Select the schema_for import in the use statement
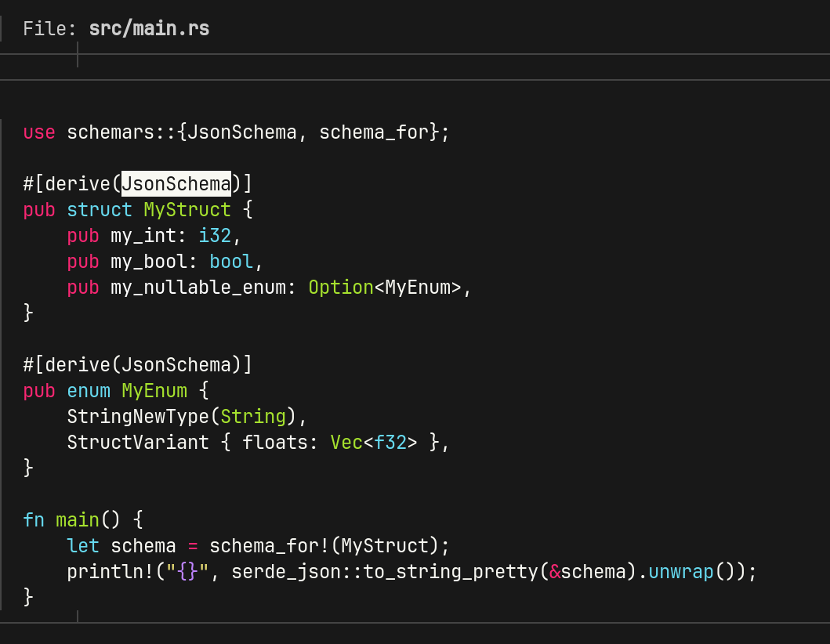Viewport: 830px width, 644px height. tap(372, 132)
